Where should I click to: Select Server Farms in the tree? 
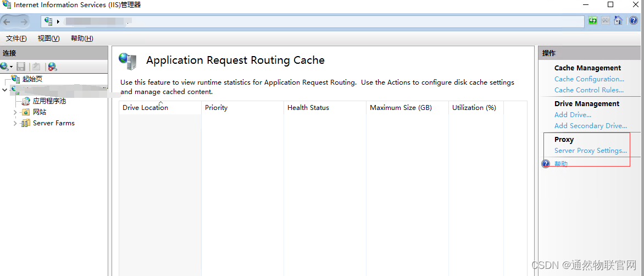54,123
